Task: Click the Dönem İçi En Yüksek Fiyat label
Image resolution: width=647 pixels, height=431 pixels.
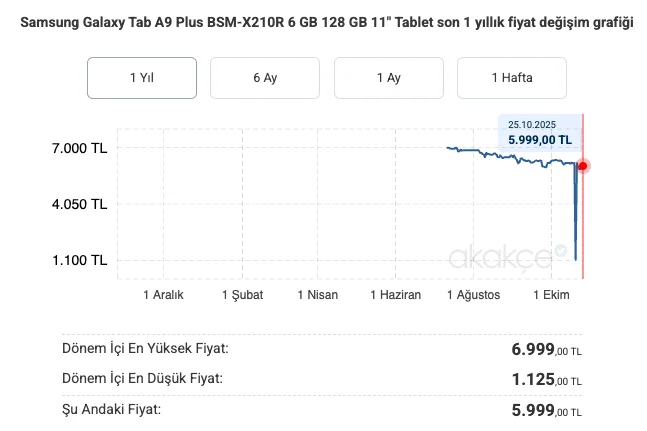Action: [x=145, y=349]
